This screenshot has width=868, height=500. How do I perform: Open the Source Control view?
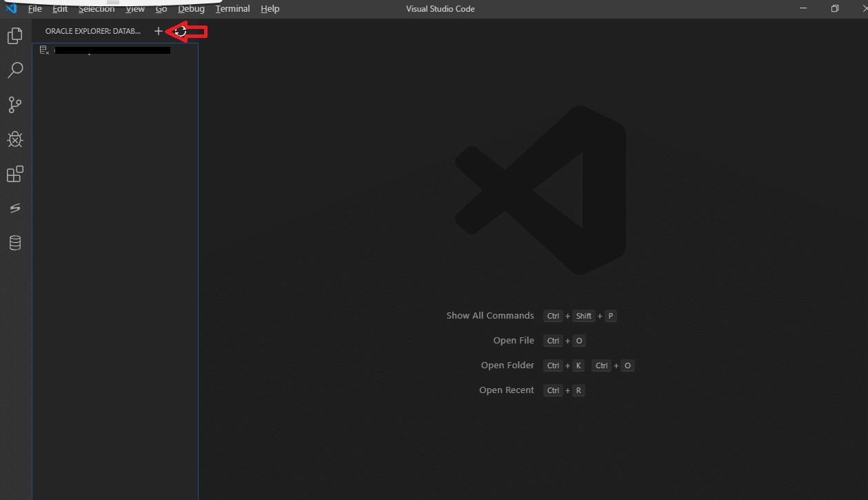(x=14, y=104)
